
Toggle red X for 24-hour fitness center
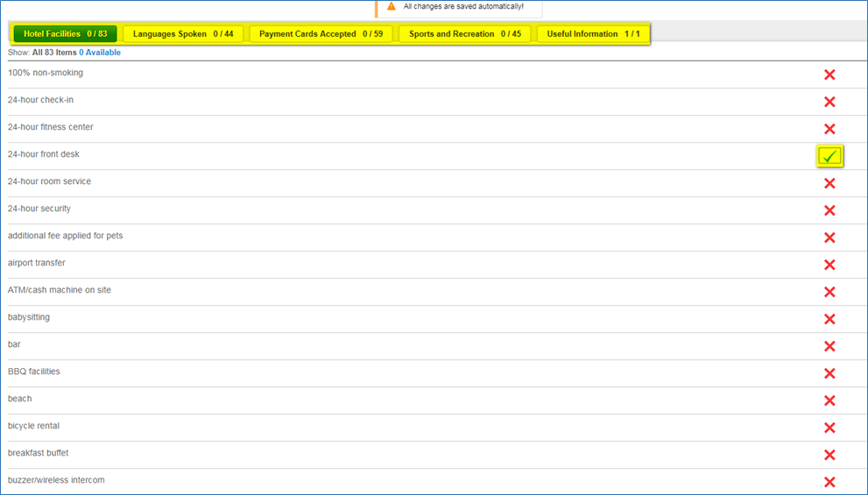pos(829,129)
